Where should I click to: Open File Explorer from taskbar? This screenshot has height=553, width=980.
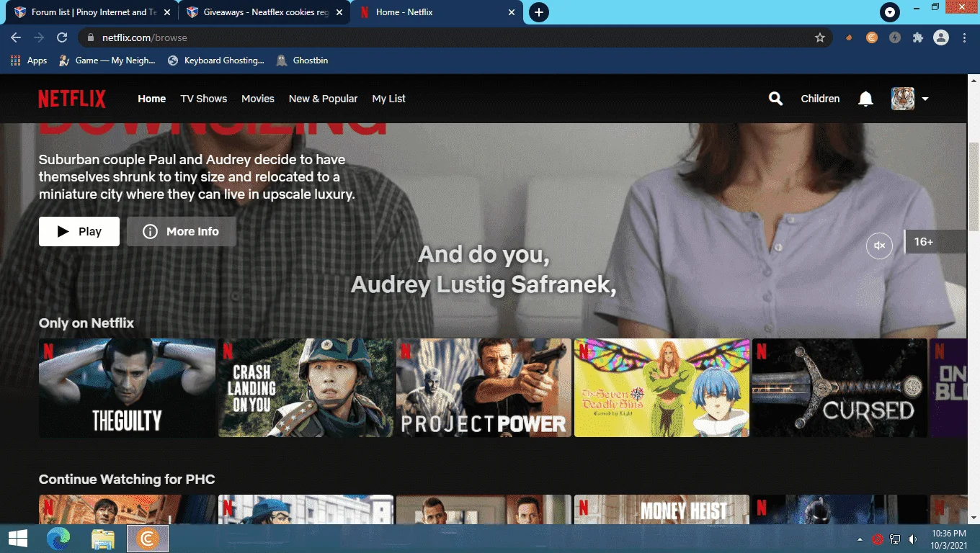coord(103,539)
